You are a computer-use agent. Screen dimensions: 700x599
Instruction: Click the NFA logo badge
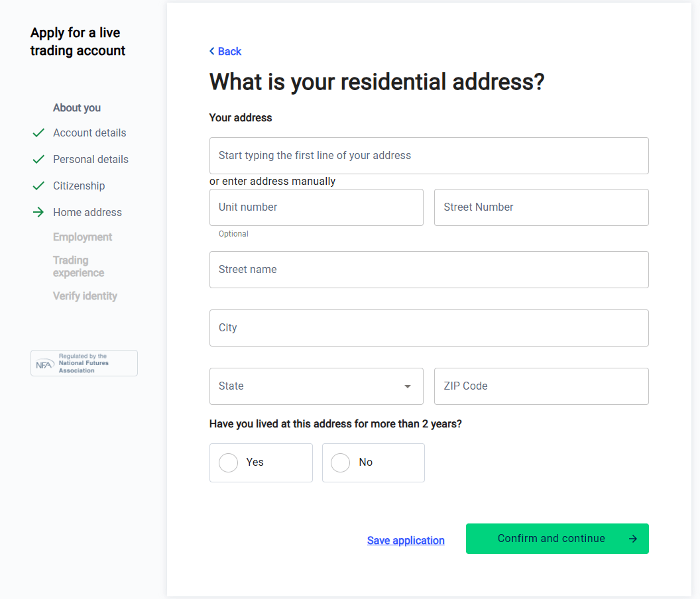tap(84, 363)
